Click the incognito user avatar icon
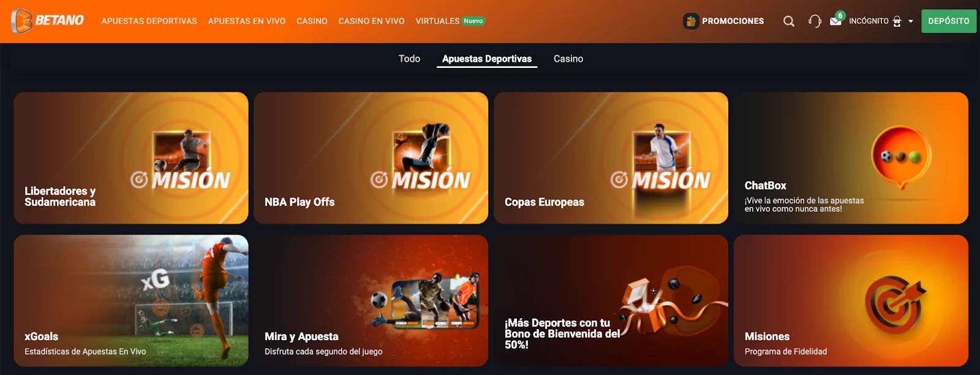 897,21
